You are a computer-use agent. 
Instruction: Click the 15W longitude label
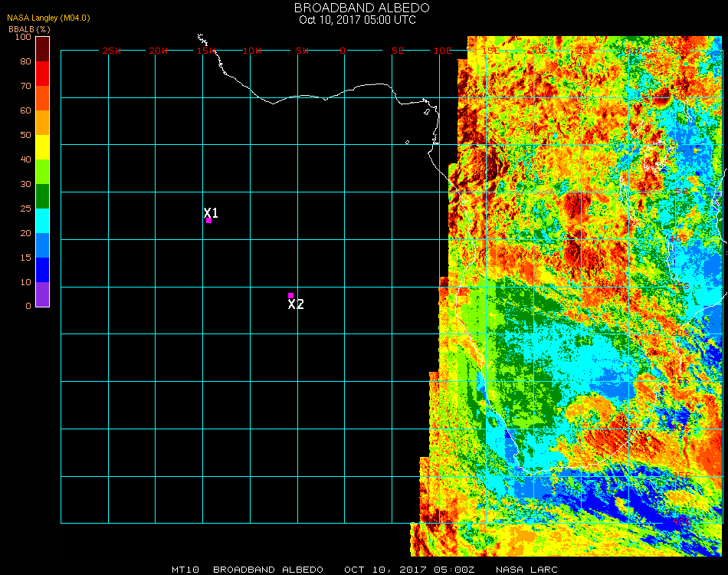point(205,51)
